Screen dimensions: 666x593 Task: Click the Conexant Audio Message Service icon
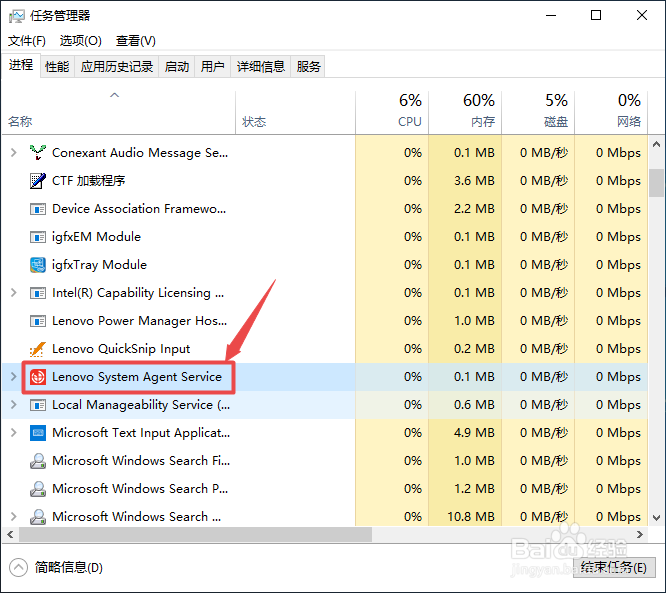[x=38, y=152]
